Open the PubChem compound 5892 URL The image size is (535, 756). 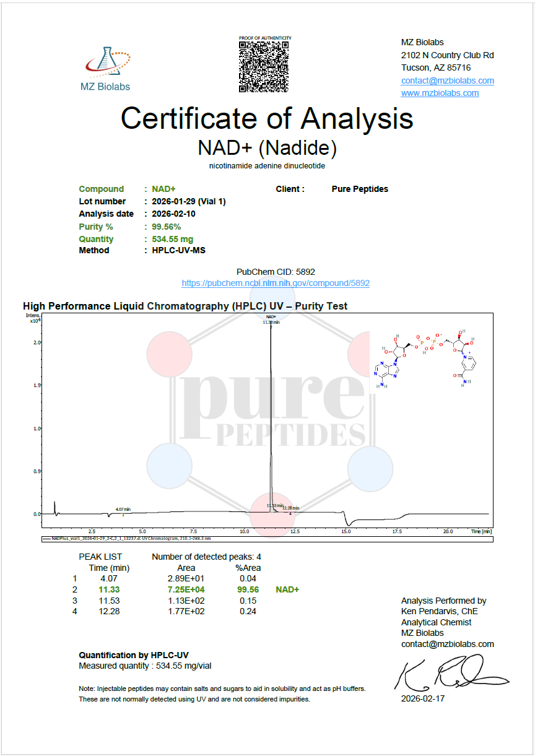276,283
